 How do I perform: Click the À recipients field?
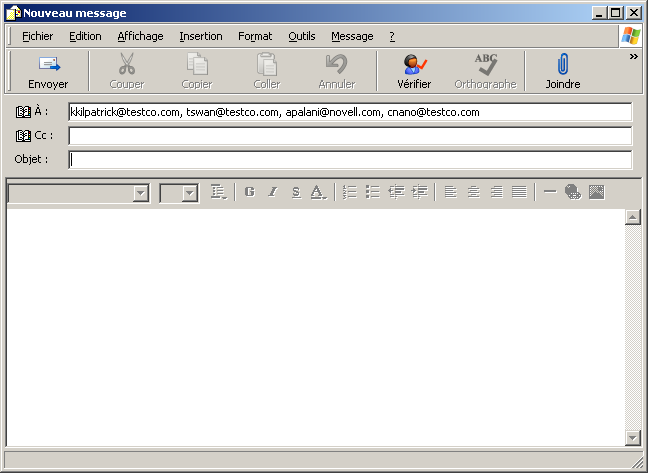[x=350, y=112]
